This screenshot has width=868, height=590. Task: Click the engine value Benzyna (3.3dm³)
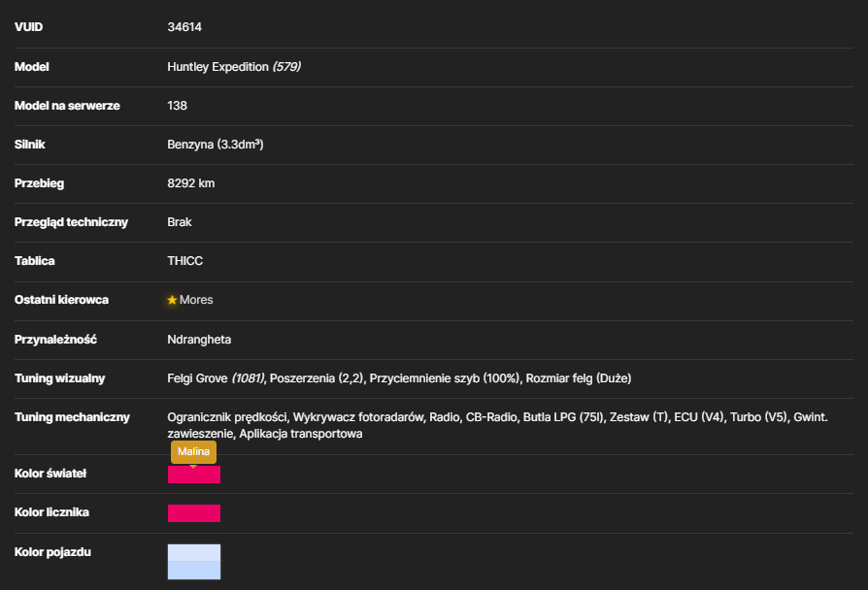216,145
